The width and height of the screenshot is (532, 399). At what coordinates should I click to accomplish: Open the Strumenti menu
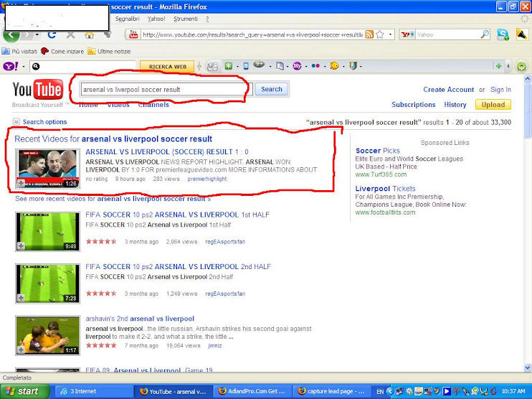click(186, 19)
